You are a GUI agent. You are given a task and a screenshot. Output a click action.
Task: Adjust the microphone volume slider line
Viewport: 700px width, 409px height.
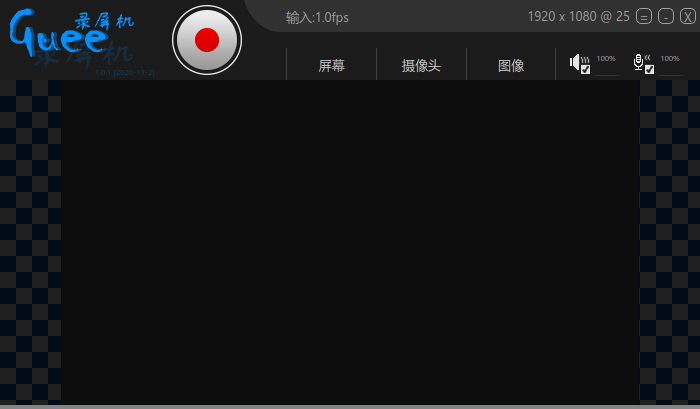pyautogui.click(x=670, y=75)
